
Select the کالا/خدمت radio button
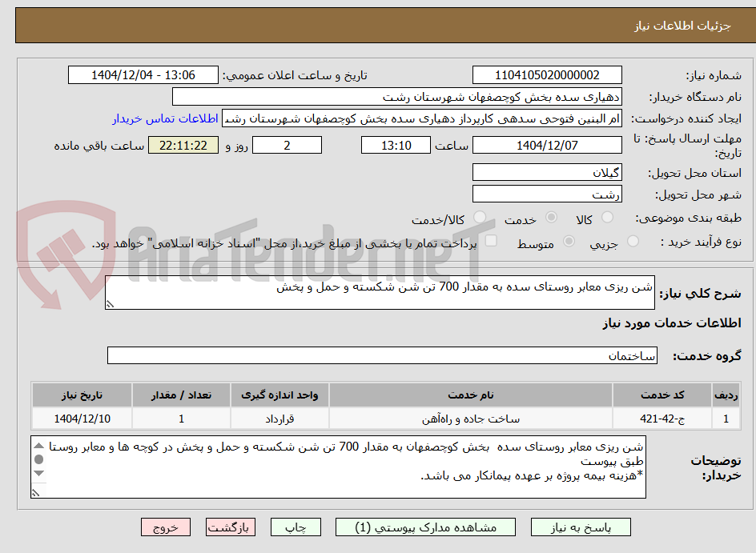(x=479, y=218)
